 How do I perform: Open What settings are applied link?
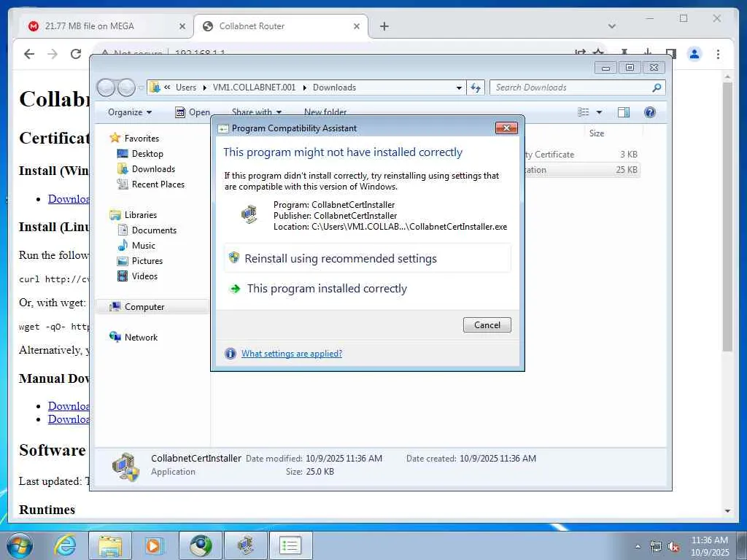point(292,354)
